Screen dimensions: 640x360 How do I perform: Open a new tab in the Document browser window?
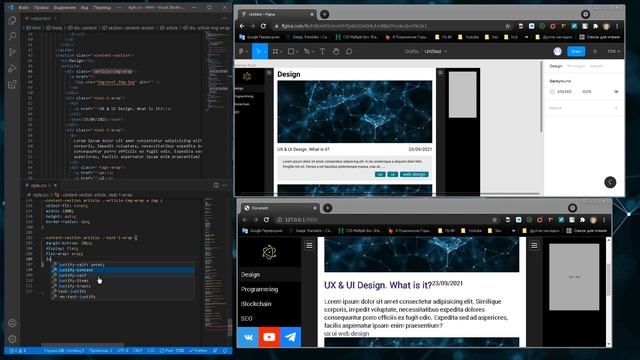(x=327, y=208)
